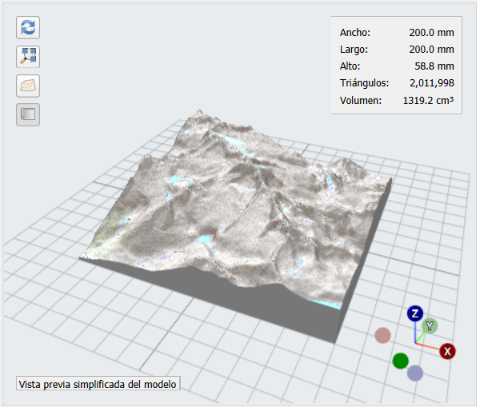Viewport: 477px width, 407px height.
Task: Click the blue Z axis handle
Action: click(x=415, y=313)
